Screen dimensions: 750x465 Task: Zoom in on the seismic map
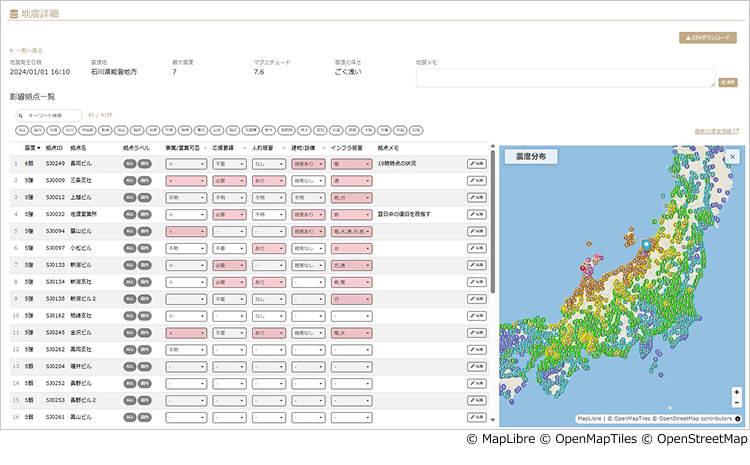736,392
